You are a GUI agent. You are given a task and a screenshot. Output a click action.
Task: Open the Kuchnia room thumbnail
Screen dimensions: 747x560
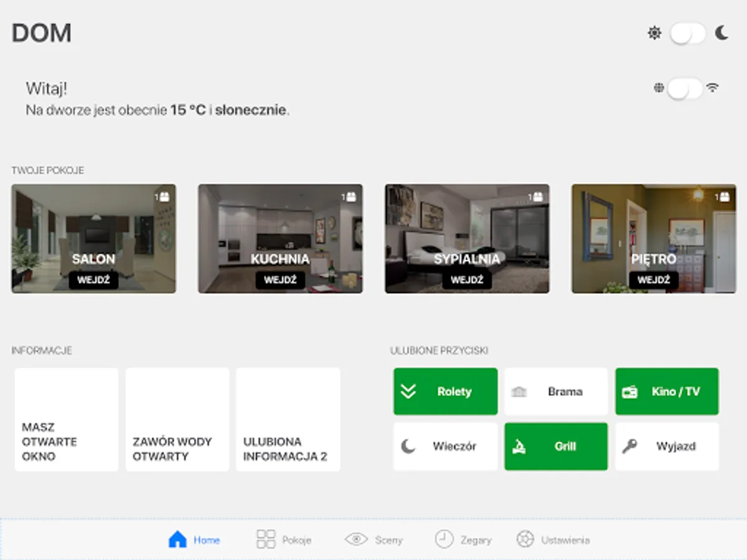pos(280,238)
